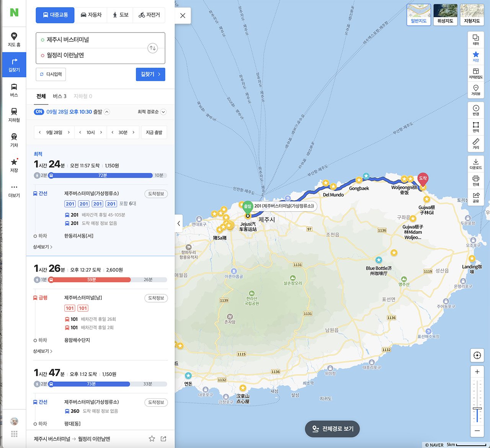Increase hour from 10시

101,132
